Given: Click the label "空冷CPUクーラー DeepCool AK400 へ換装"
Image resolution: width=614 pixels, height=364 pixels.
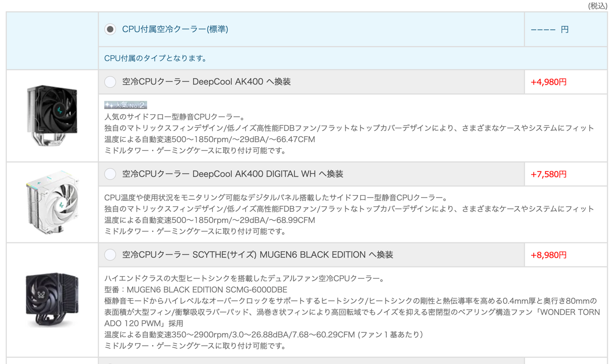Looking at the screenshot, I should click(x=207, y=82).
